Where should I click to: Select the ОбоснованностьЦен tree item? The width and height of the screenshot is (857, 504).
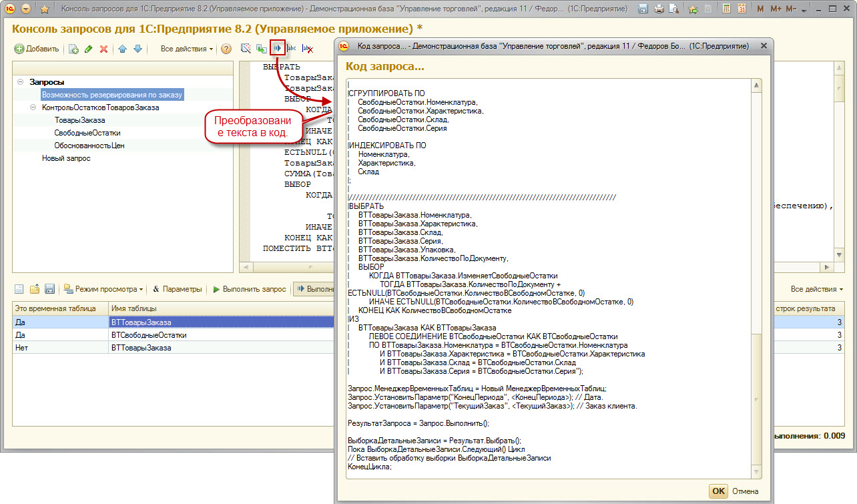(x=89, y=146)
